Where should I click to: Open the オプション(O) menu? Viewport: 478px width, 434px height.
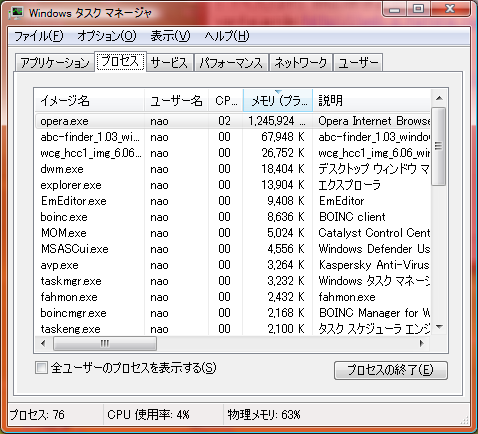107,36
